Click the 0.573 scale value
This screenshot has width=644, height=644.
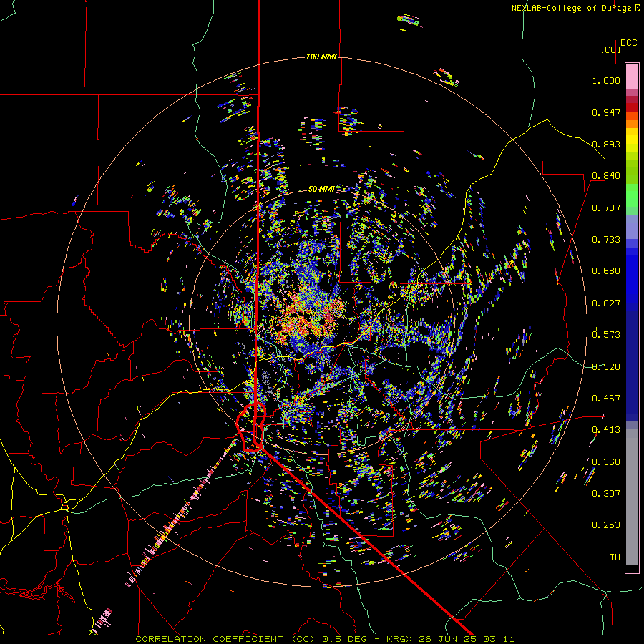(606, 335)
